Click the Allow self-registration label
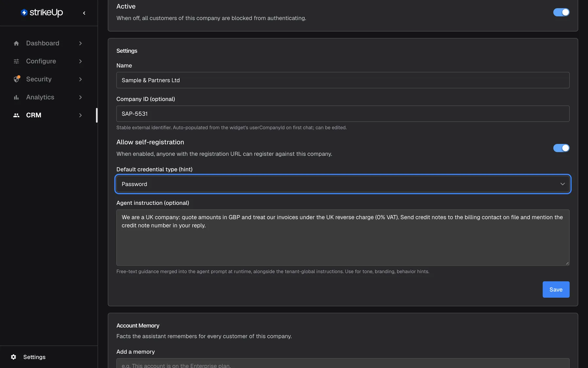 pyautogui.click(x=150, y=142)
